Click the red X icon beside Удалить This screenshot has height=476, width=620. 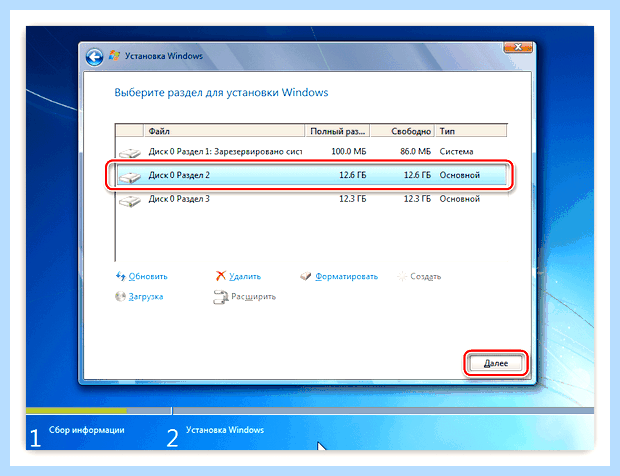click(221, 276)
